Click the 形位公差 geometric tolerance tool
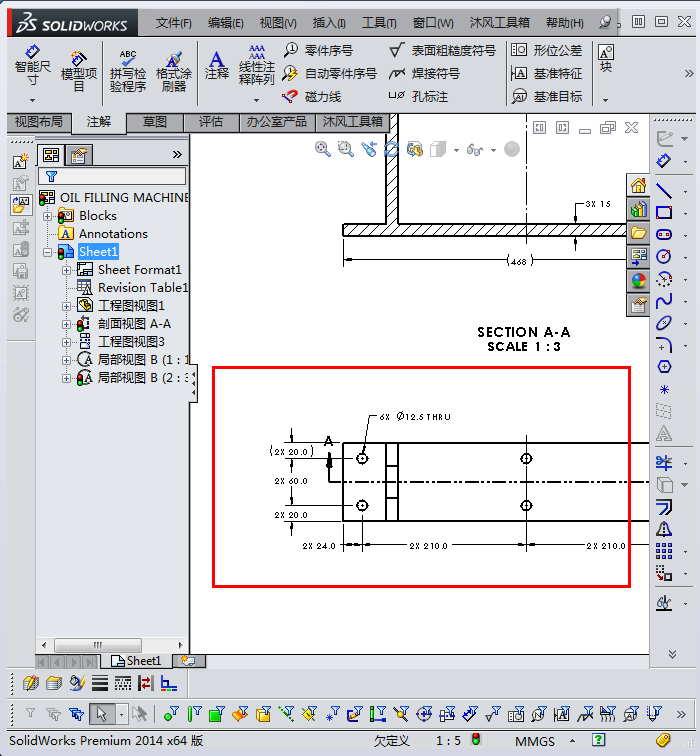 point(519,50)
